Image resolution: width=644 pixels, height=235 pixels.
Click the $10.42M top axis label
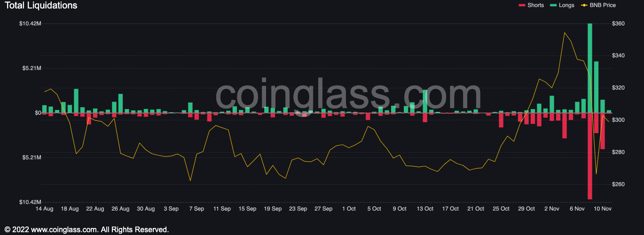pos(31,23)
